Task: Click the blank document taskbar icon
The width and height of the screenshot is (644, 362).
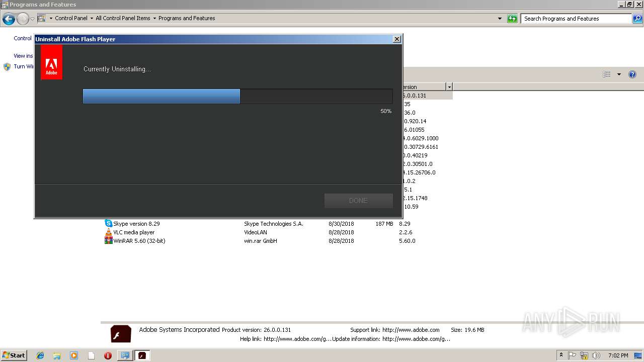Action: [91, 355]
